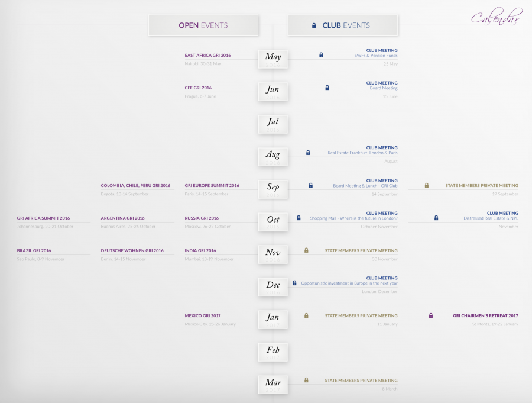Switch to the Open Events tab
532x403 pixels.
pos(203,25)
